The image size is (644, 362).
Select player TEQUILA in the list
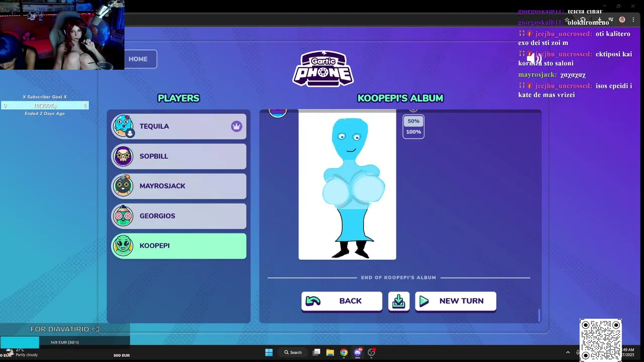coord(179,126)
